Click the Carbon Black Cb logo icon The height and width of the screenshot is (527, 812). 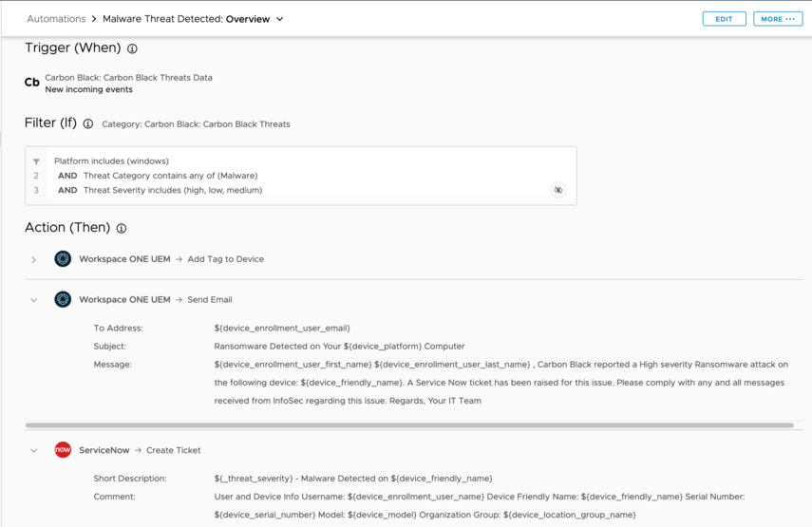[32, 83]
